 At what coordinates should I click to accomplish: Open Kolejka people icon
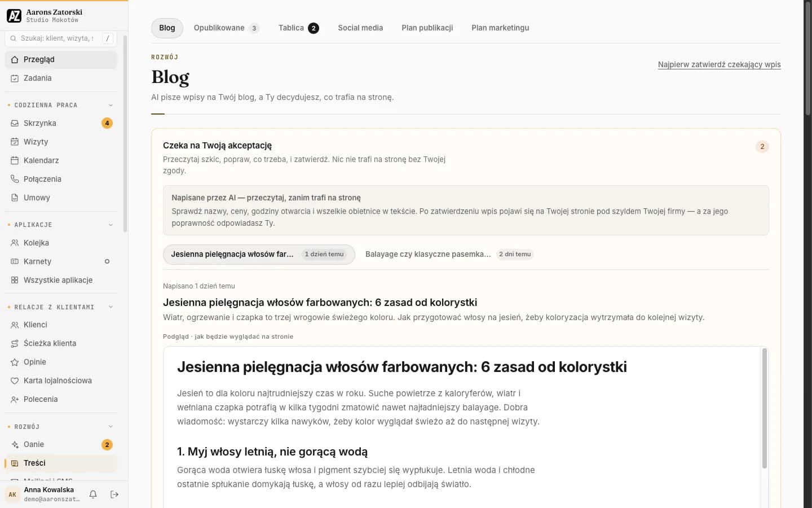[x=15, y=243]
